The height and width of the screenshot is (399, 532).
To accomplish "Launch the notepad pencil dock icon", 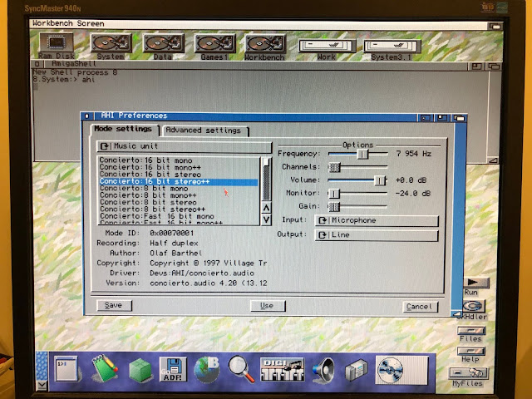I will pyautogui.click(x=105, y=368).
